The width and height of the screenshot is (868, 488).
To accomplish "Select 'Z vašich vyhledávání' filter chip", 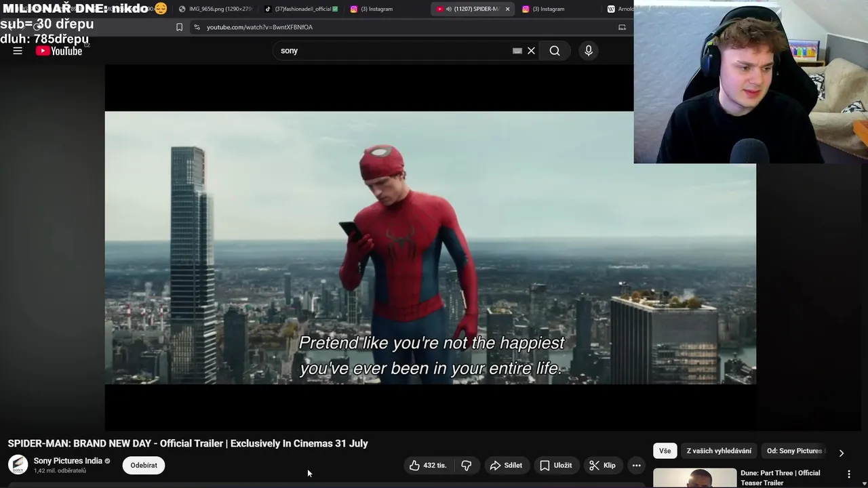I will tap(719, 451).
